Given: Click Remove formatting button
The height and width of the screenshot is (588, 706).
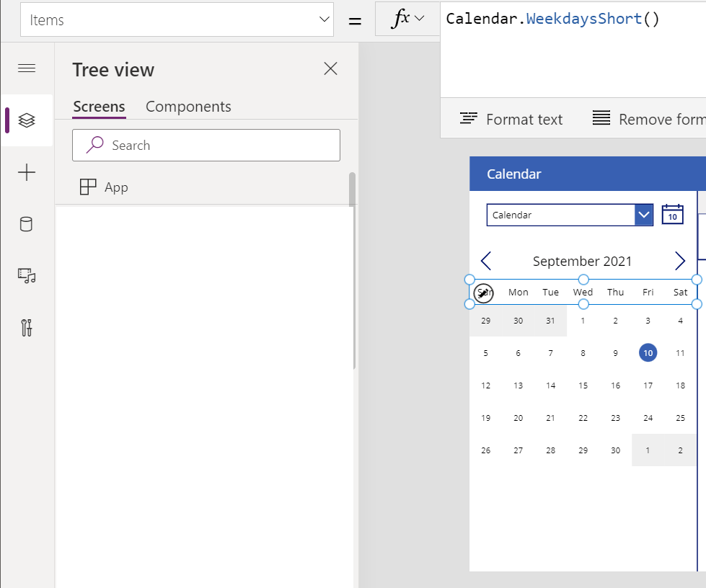Looking at the screenshot, I should point(649,119).
